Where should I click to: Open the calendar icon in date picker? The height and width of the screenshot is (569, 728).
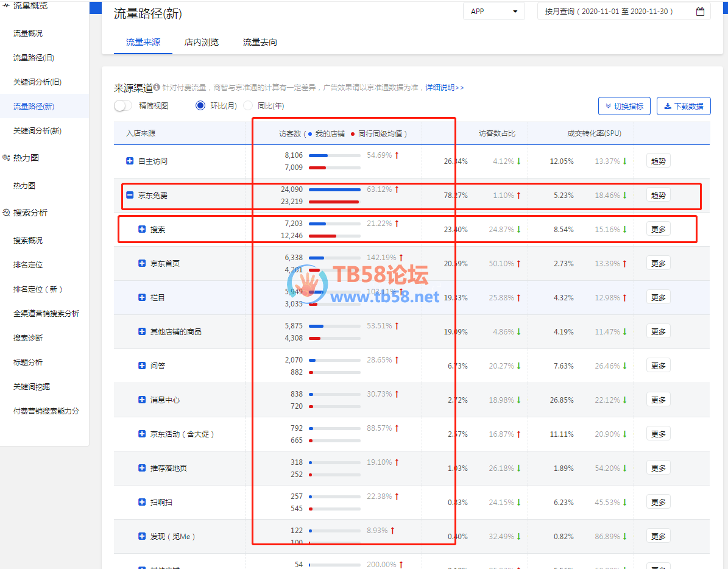tap(700, 12)
